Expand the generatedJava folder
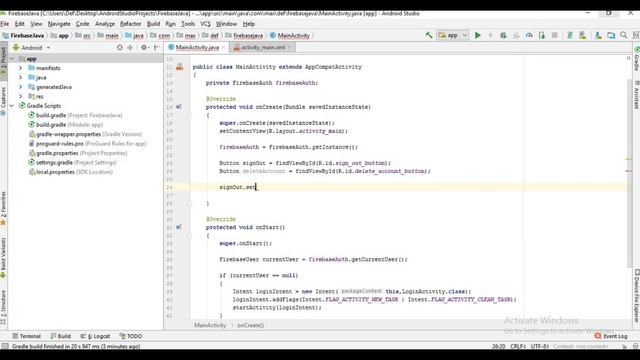This screenshot has width=640, height=360. (x=20, y=87)
